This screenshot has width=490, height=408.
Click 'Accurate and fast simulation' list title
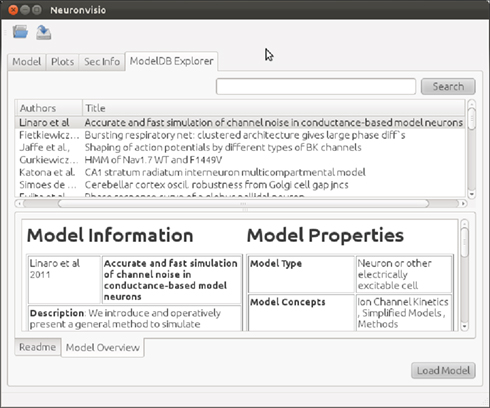point(274,123)
